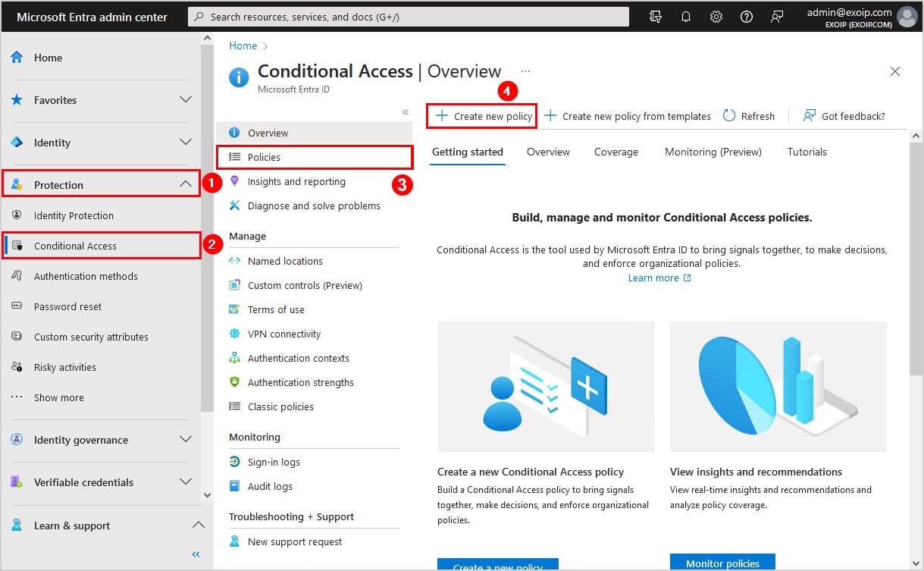Click the Home breadcrumb link

point(243,45)
